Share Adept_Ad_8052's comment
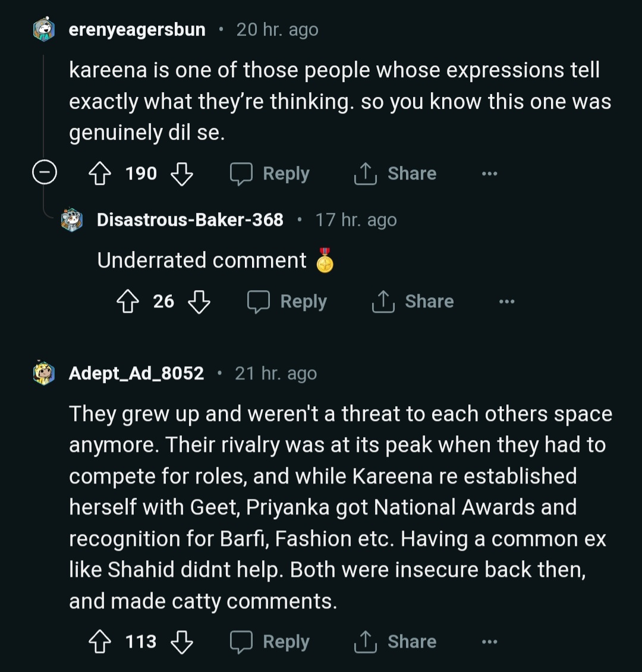The image size is (642, 672). coord(395,642)
